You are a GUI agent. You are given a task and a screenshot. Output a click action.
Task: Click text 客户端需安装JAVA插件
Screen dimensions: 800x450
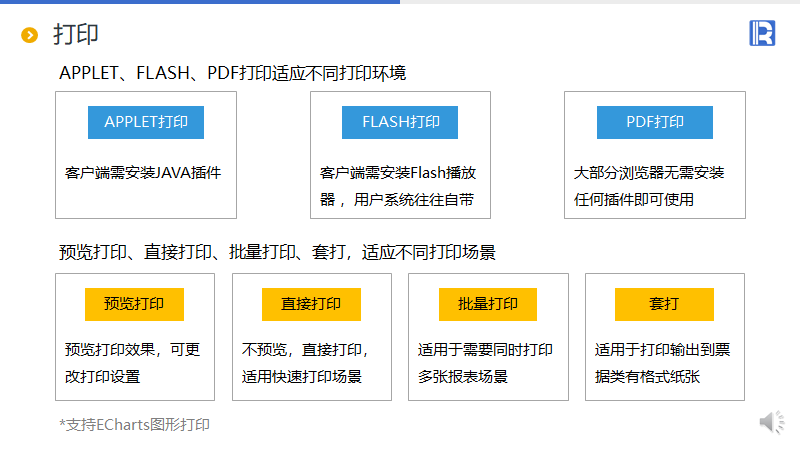point(143,173)
